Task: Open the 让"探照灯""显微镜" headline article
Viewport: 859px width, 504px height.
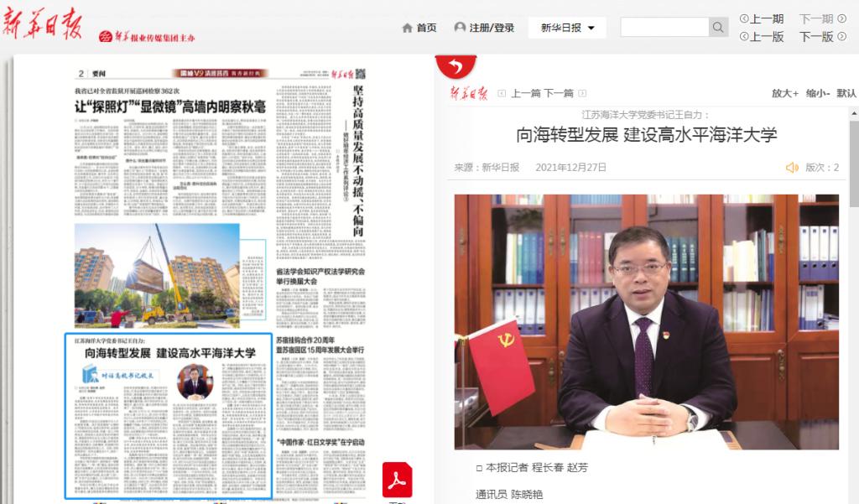Action: (x=170, y=107)
